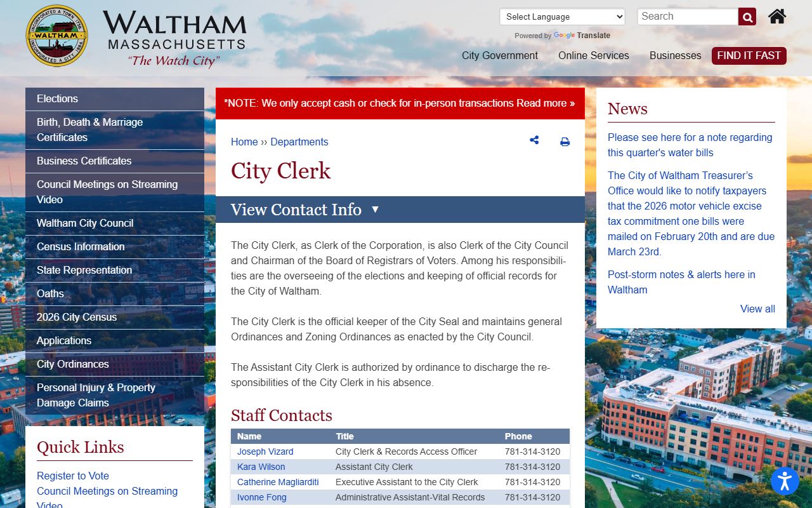Open Oaths sidebar item
This screenshot has height=508, width=812.
coord(115,294)
